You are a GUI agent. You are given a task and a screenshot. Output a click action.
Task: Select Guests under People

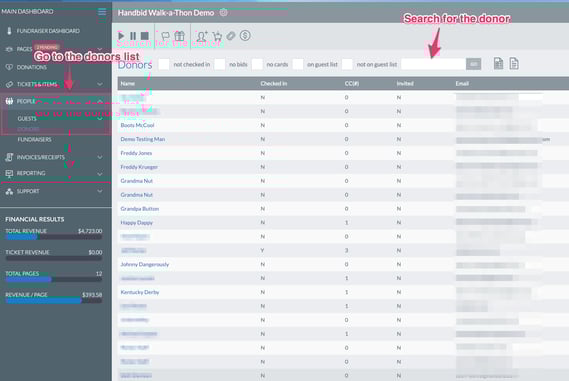coord(27,119)
